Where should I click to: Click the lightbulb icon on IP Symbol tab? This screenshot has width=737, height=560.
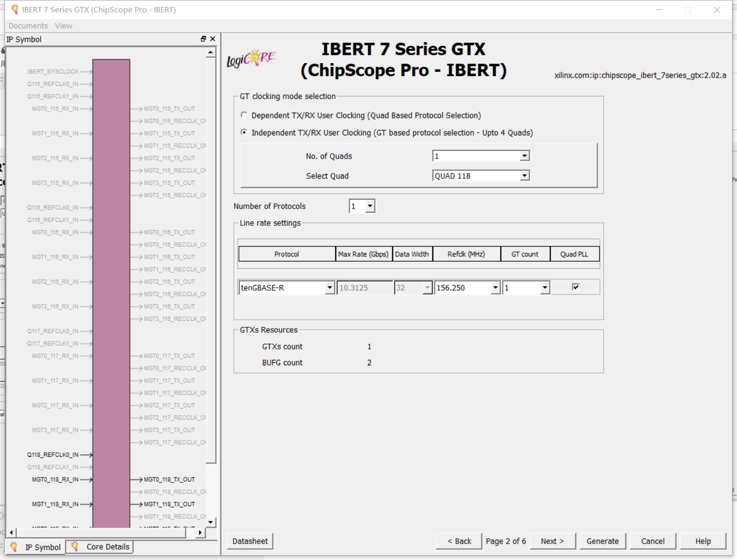pos(14,547)
